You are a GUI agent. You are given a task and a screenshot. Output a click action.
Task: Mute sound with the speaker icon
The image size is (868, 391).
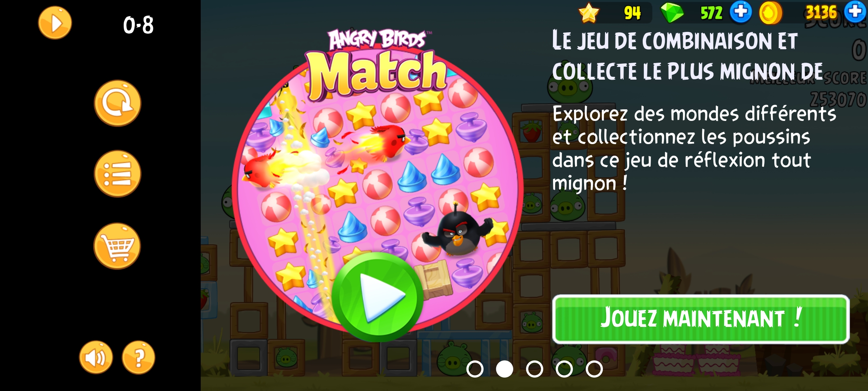(x=96, y=357)
